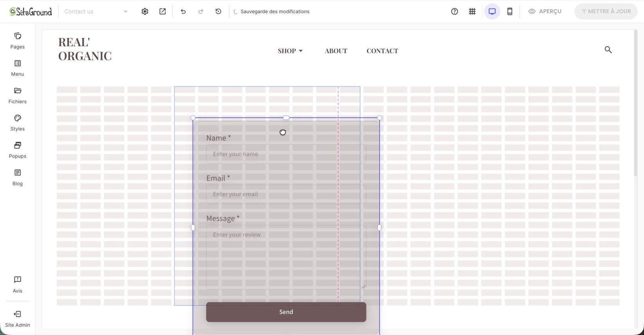Open the Menu panel in sidebar
644x335 pixels.
click(x=18, y=68)
